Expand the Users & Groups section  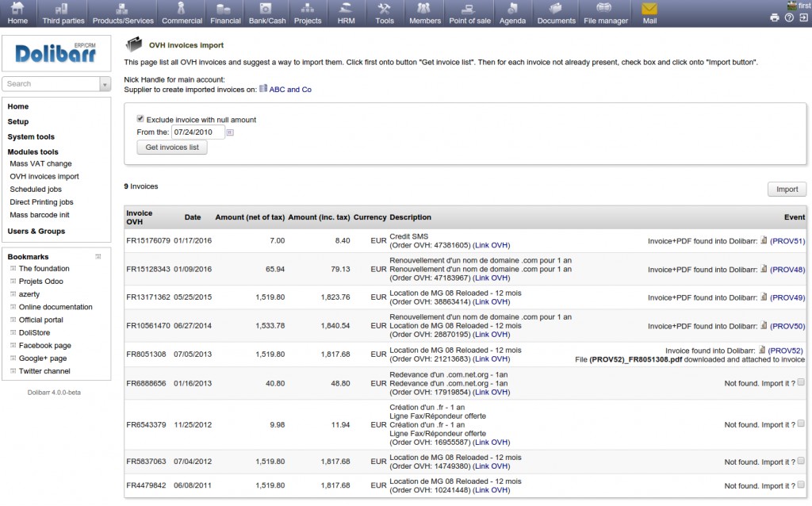coord(36,231)
